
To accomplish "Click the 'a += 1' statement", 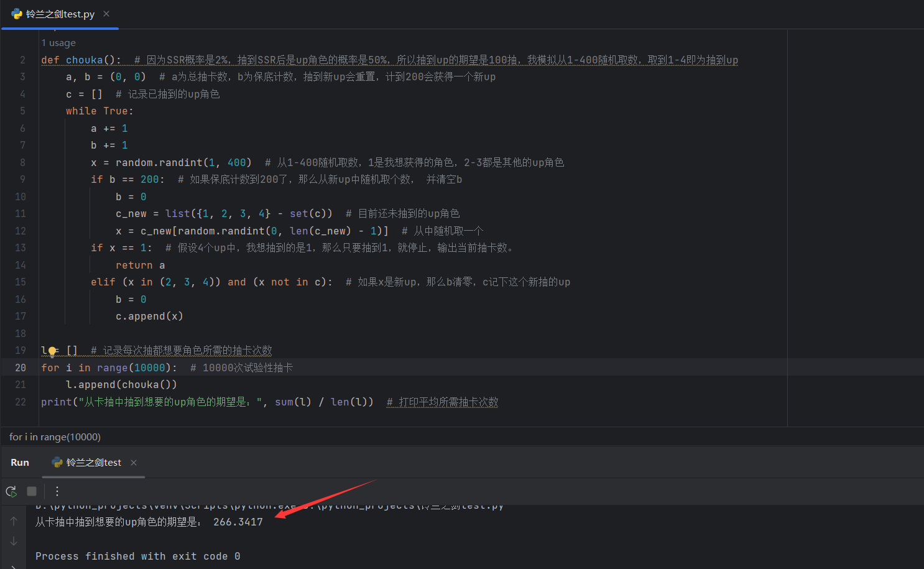I will (x=109, y=129).
